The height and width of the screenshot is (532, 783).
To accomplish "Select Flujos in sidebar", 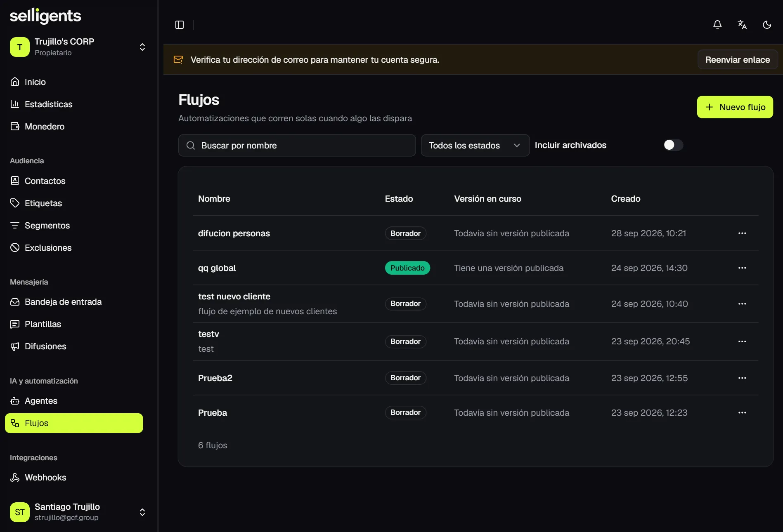I will tap(74, 423).
